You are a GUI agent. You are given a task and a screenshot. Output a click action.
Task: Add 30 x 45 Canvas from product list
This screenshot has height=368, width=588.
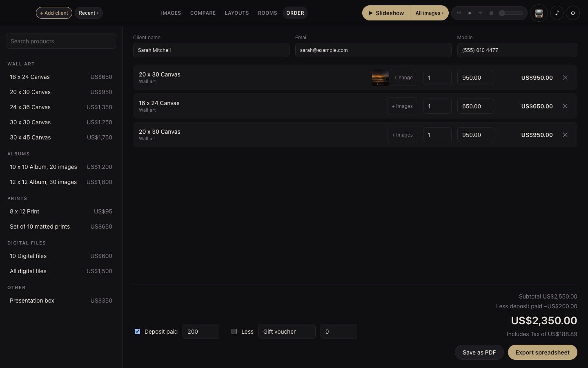pos(61,137)
